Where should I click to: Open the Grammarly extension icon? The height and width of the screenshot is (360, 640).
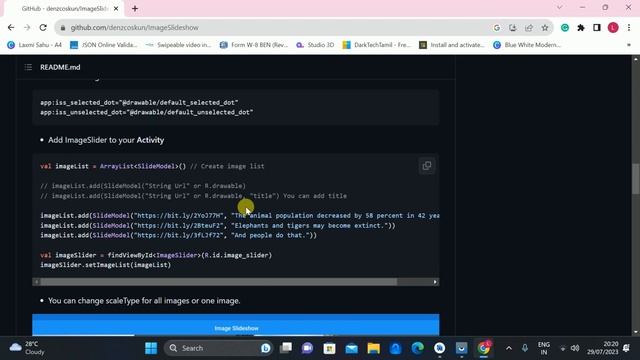[565, 28]
